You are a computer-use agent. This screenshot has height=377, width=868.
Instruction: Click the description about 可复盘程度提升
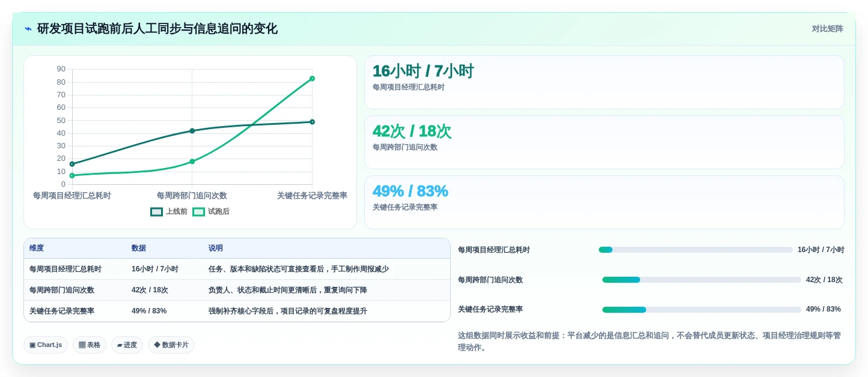288,311
